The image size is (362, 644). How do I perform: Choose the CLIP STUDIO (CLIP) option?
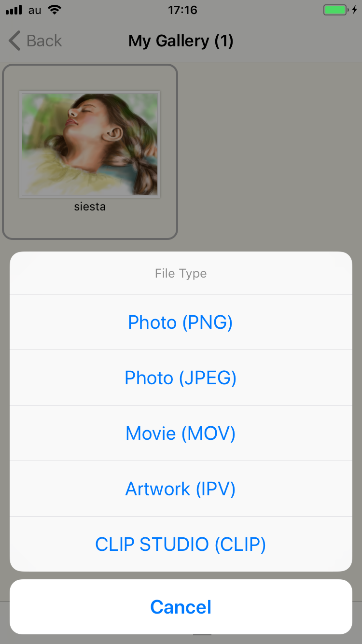[x=181, y=544]
